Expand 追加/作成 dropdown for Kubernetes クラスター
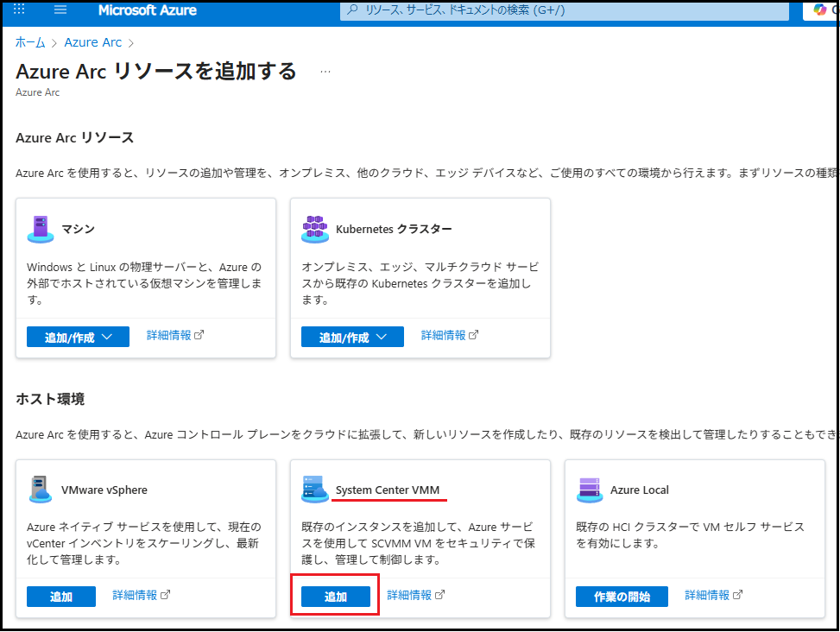Image resolution: width=840 pixels, height=632 pixels. coord(352,337)
